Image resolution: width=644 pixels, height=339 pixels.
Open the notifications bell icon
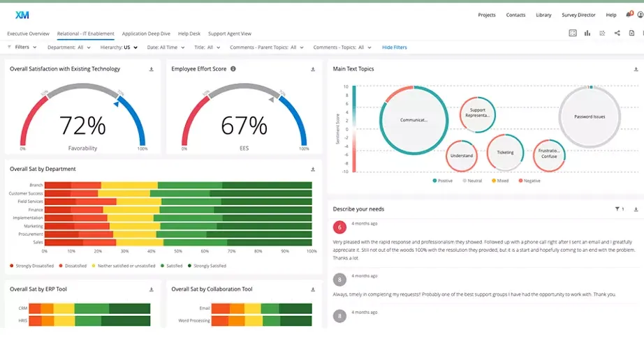629,15
